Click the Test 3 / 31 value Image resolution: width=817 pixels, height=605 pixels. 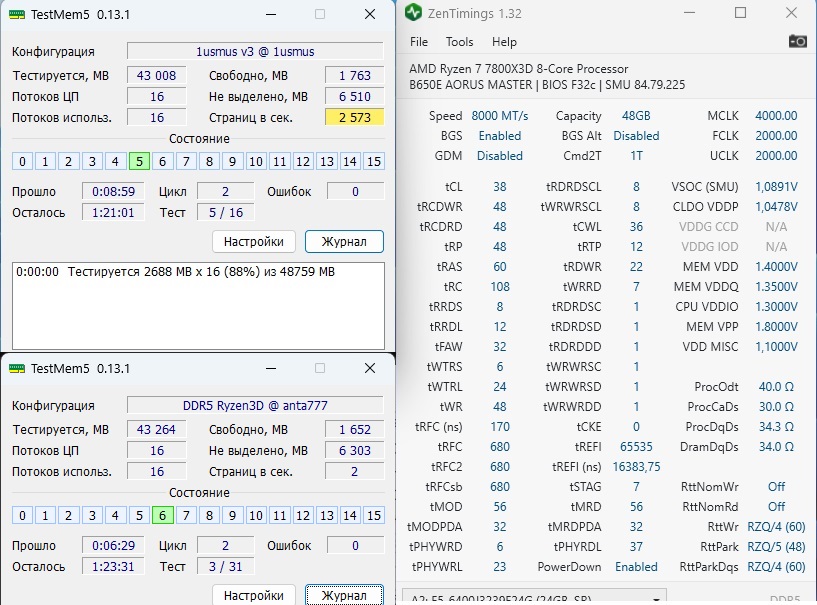point(226,566)
